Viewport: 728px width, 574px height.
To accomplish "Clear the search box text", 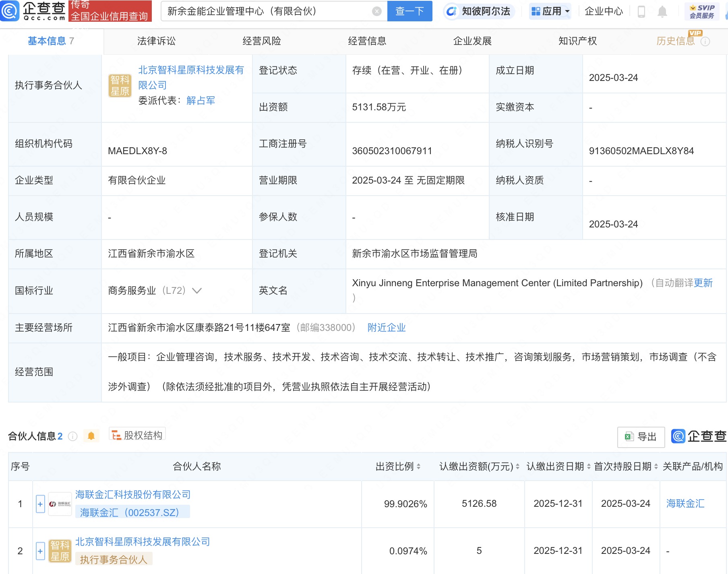I will coord(377,11).
